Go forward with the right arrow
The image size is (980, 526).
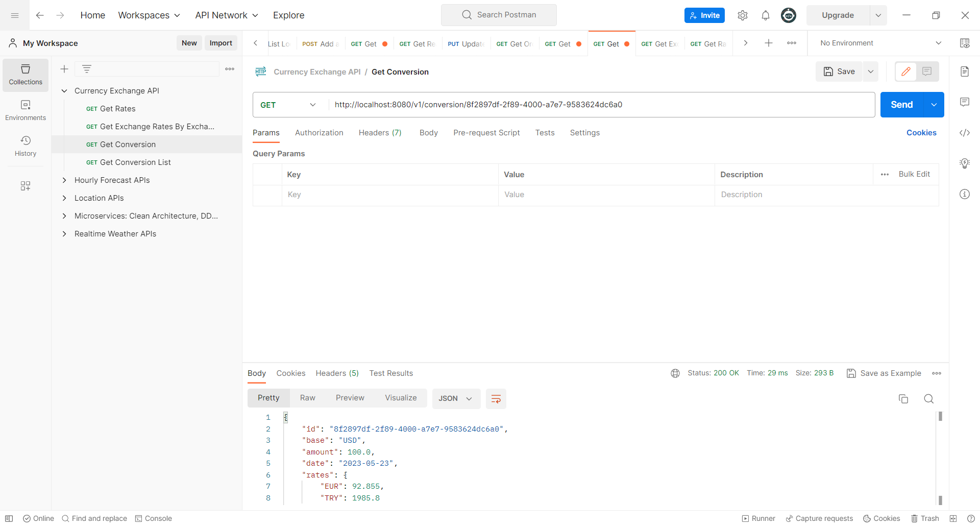(60, 15)
